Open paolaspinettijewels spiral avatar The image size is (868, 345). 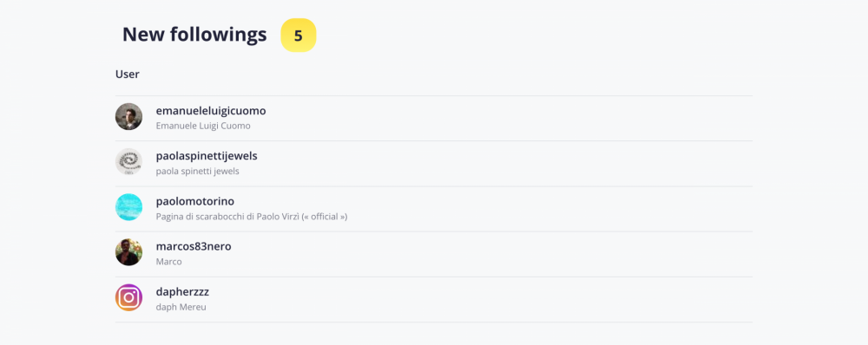click(x=128, y=162)
